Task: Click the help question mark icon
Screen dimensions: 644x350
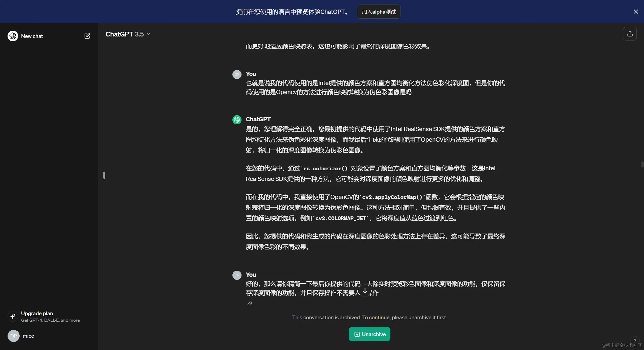Action: pos(635,341)
